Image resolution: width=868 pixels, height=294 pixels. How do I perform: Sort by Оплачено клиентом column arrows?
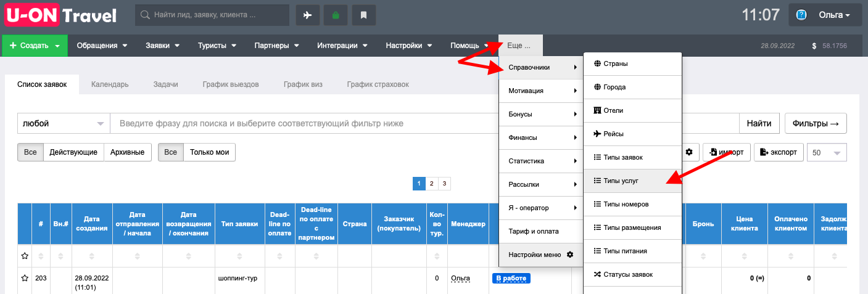coord(790,255)
